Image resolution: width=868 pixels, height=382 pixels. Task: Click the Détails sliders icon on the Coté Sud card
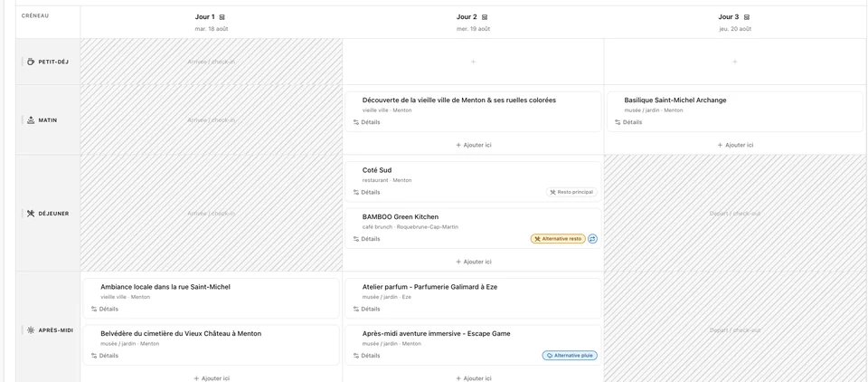[x=356, y=193]
